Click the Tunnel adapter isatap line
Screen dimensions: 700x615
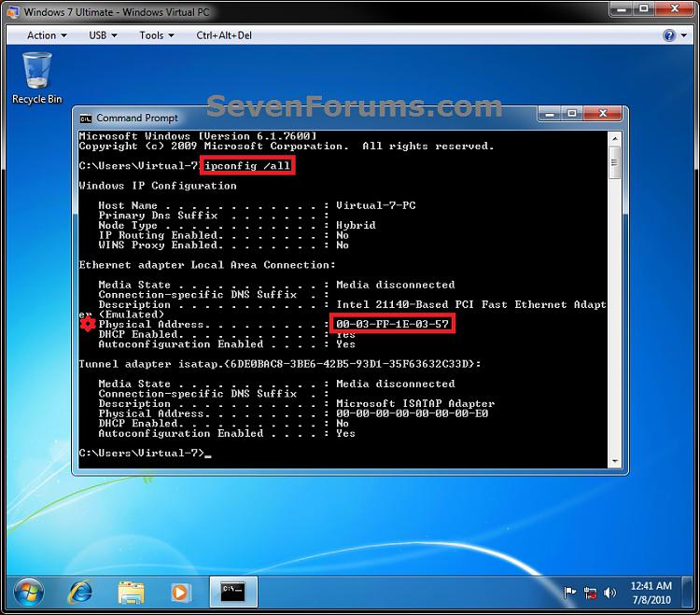point(279,364)
